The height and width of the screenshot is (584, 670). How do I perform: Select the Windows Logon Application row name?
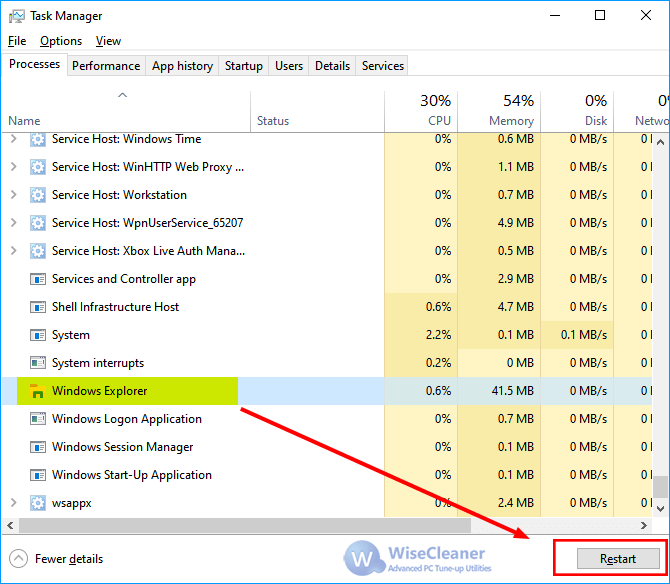(x=127, y=419)
